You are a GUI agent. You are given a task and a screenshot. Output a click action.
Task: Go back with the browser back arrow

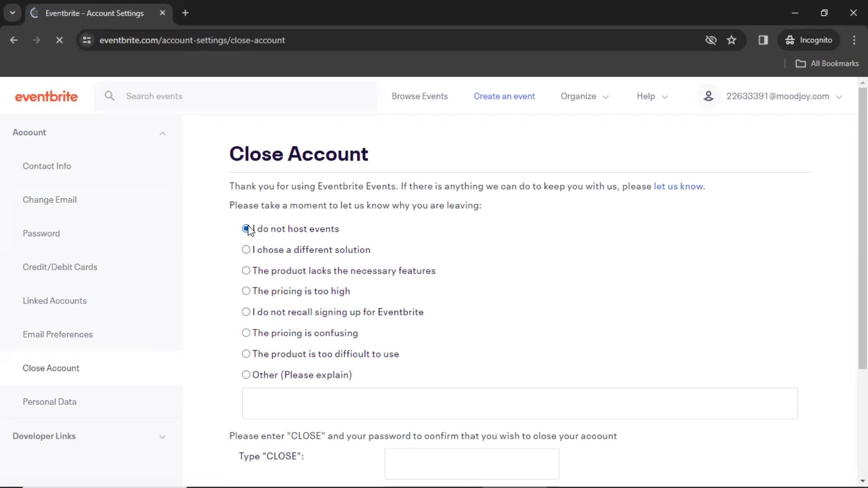coord(14,40)
